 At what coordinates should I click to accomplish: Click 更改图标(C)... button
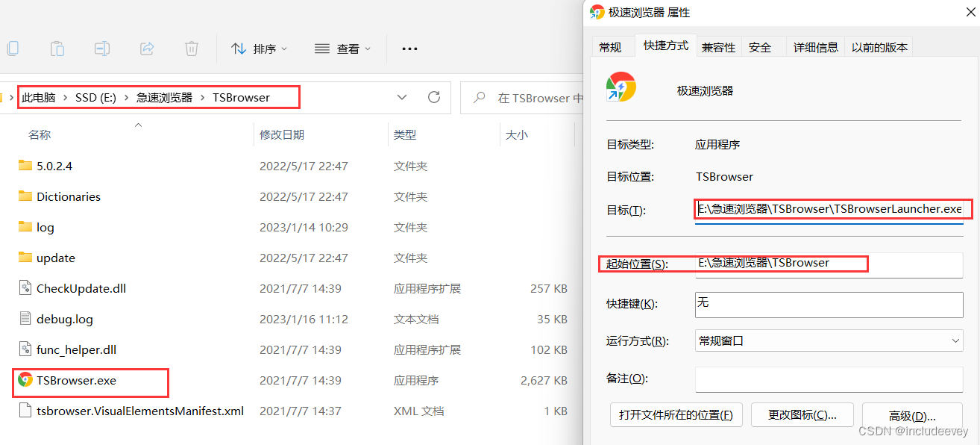pyautogui.click(x=802, y=415)
